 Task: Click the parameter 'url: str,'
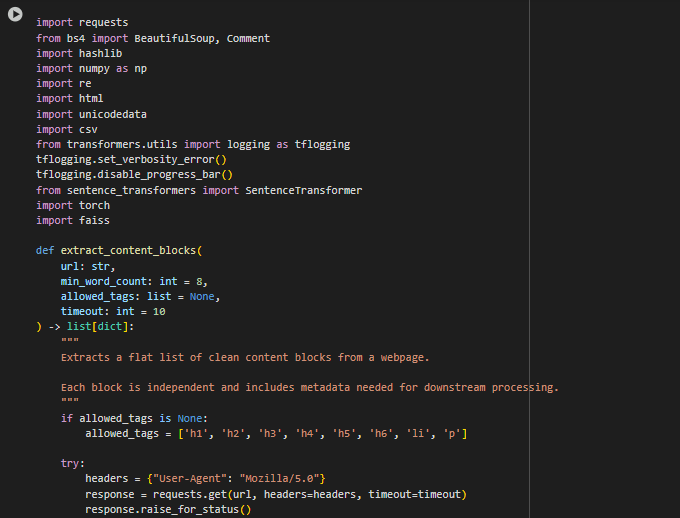point(88,266)
